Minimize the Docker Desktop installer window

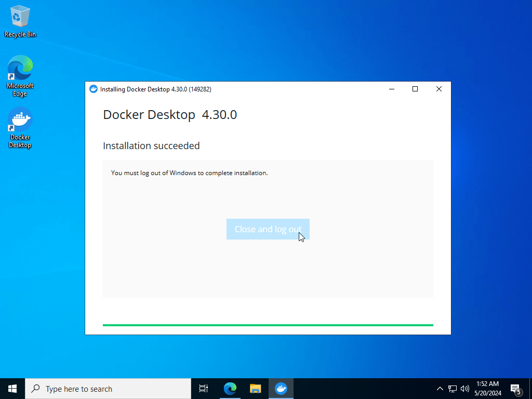tap(392, 89)
